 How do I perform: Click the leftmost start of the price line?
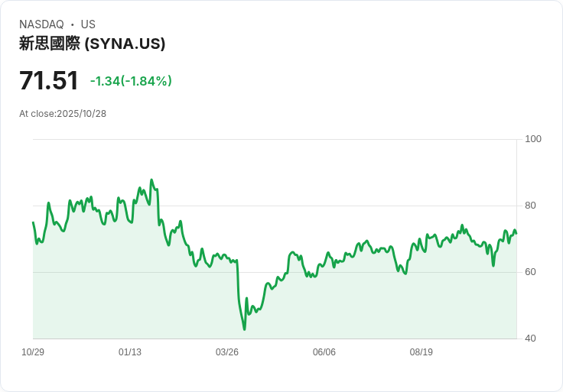coord(33,222)
